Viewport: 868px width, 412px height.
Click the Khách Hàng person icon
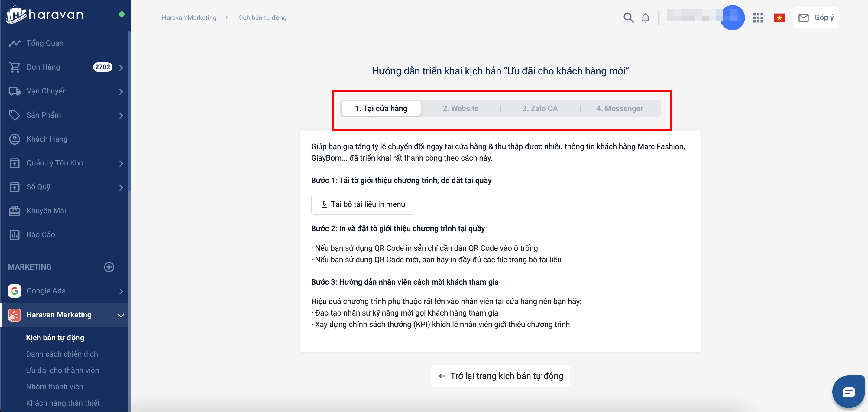tap(15, 139)
